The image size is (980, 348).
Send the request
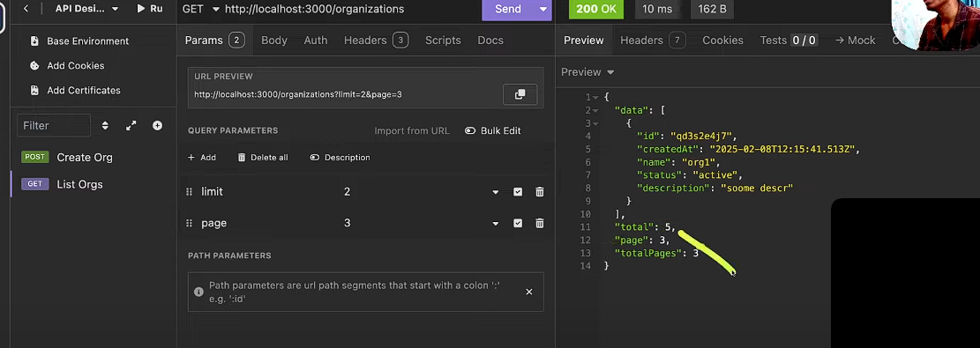click(x=507, y=9)
